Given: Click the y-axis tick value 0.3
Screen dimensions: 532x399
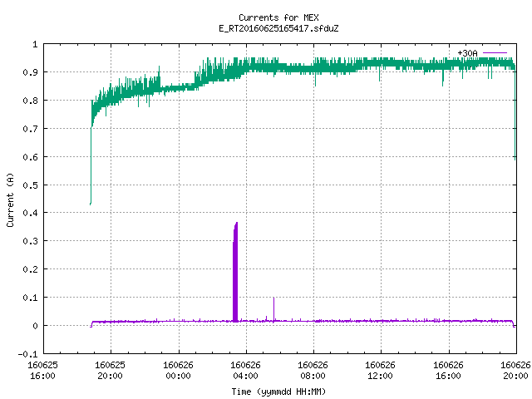Looking at the screenshot, I should coord(30,241).
